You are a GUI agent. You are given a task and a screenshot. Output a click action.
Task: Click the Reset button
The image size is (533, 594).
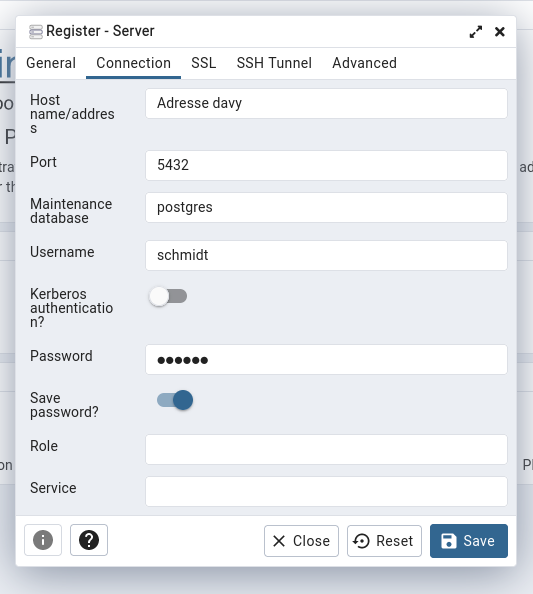coord(384,541)
